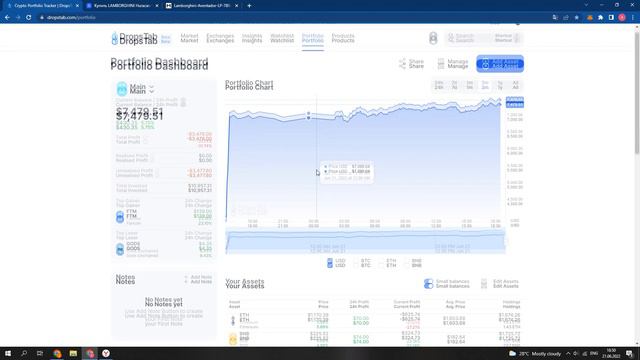Sort assets by the 24h Profit column
640x360 pixels.
point(359,304)
